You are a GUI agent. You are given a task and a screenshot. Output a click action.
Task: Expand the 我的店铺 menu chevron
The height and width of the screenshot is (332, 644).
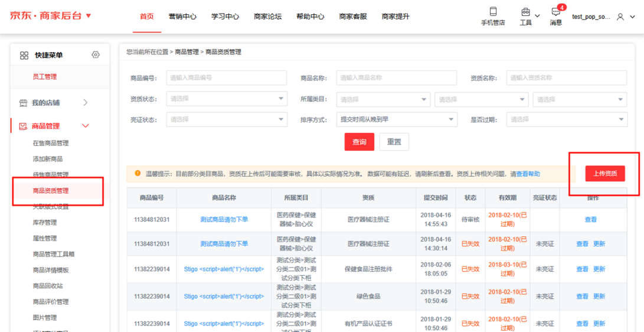86,102
